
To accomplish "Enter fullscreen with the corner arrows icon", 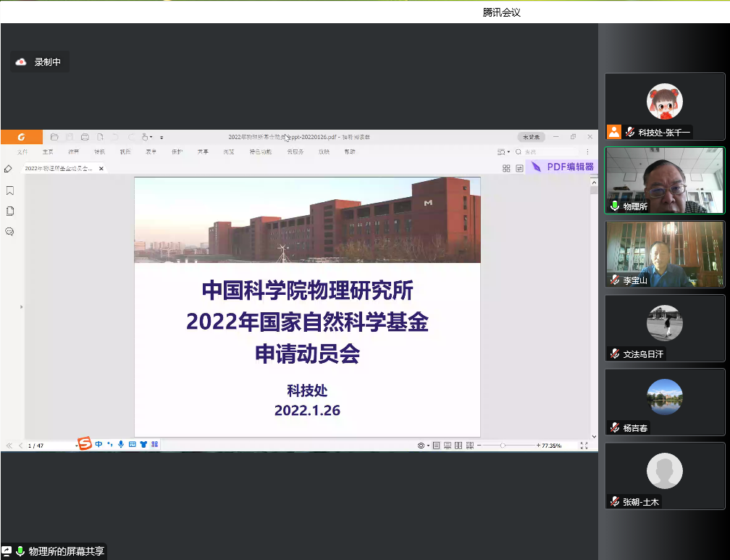I will tap(584, 445).
